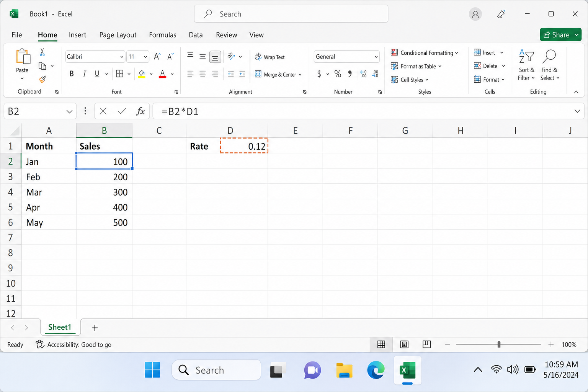This screenshot has width=588, height=392.
Task: Apply Accounting dollar sign format
Action: (x=319, y=73)
